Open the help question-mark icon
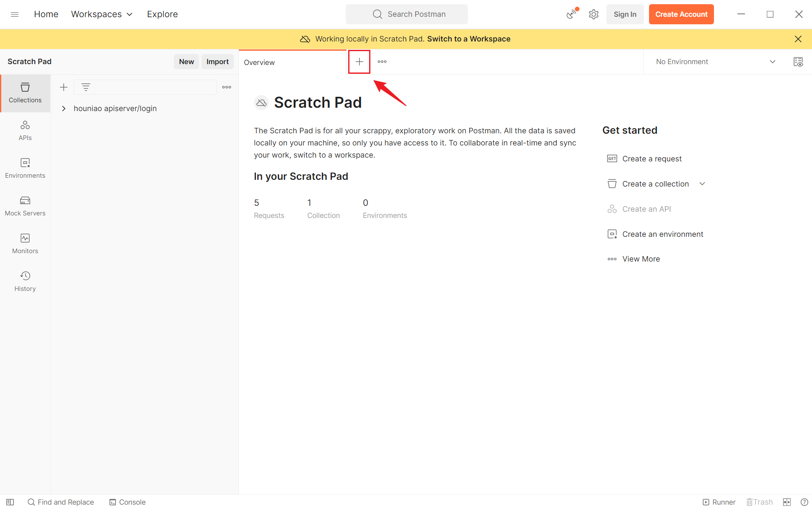The width and height of the screenshot is (812, 508). [804, 502]
